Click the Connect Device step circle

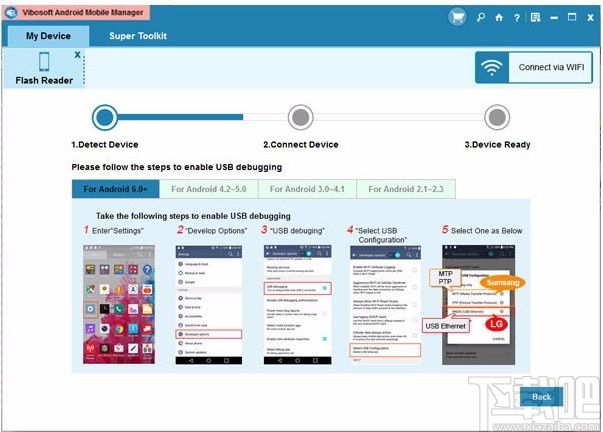tap(301, 117)
